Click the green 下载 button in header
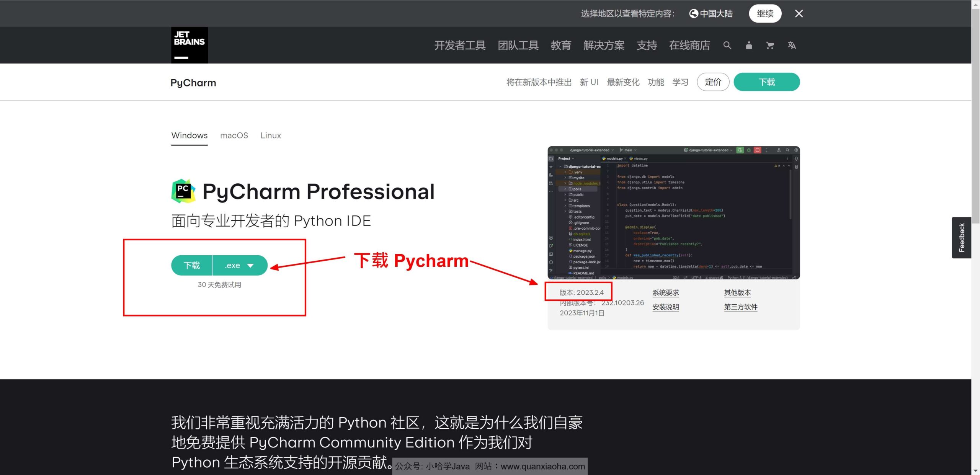The height and width of the screenshot is (475, 980). [766, 82]
